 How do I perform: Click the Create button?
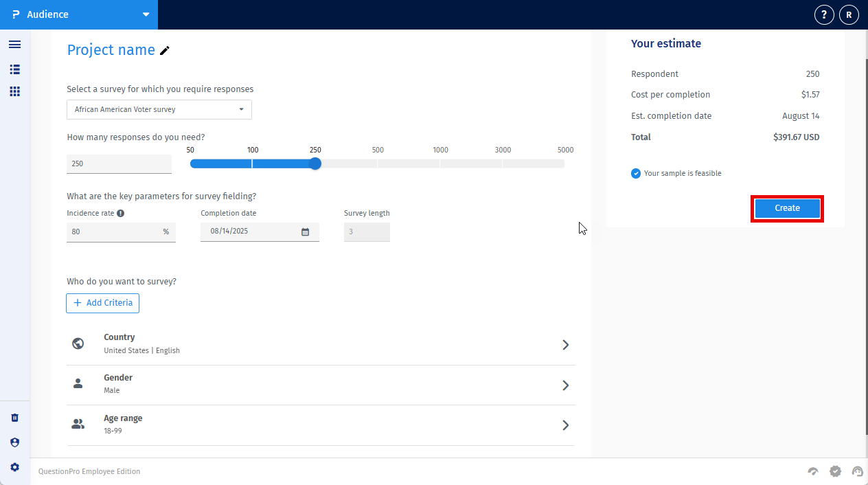click(787, 208)
